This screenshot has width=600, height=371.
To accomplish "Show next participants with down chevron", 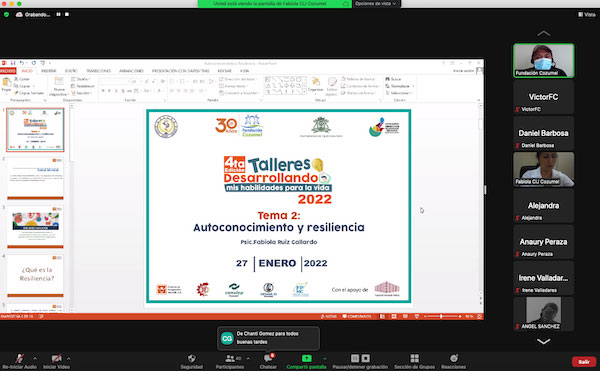I will 543,341.
